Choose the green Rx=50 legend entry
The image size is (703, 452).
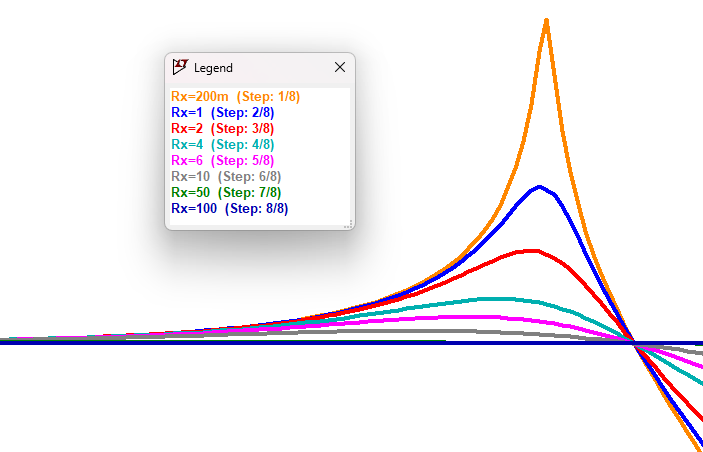point(225,193)
